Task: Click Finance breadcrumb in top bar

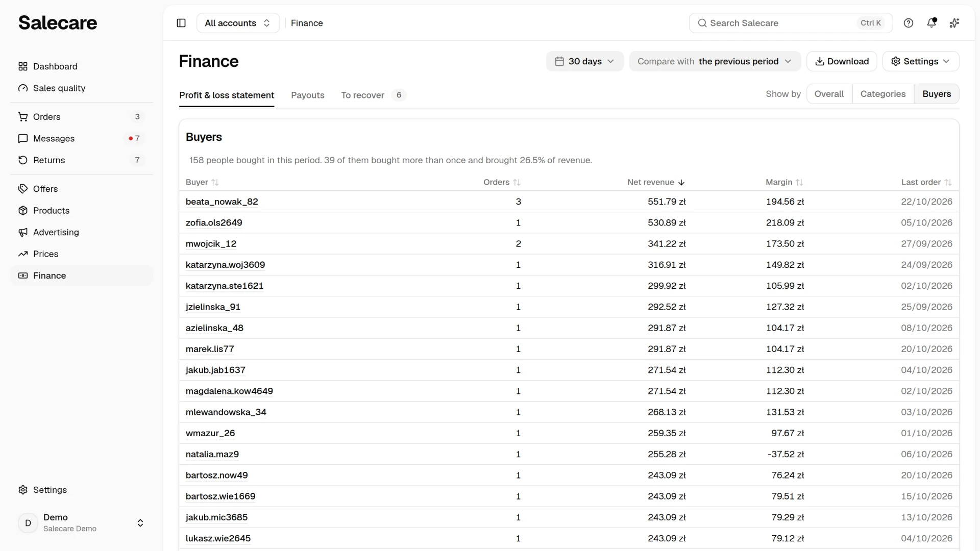Action: click(307, 23)
